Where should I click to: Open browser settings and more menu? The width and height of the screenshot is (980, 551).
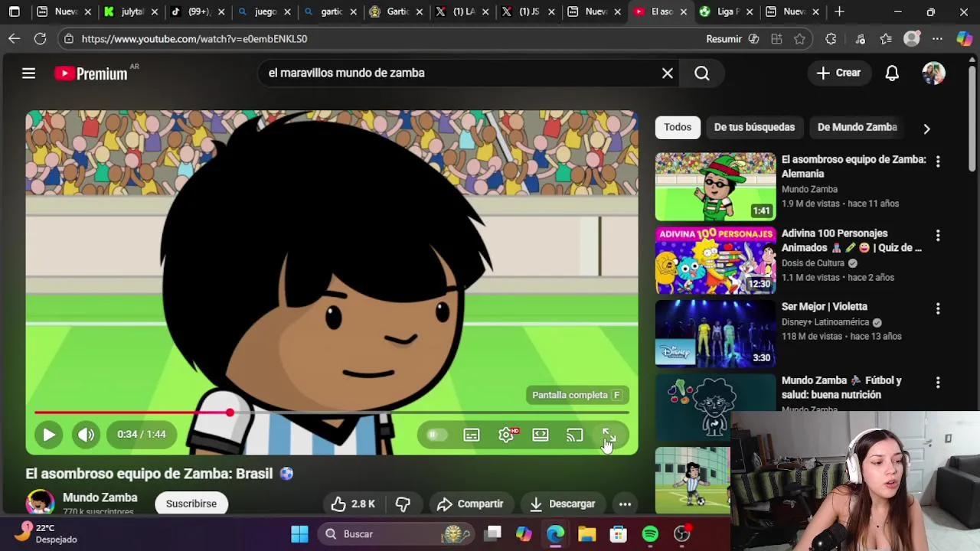pos(937,38)
